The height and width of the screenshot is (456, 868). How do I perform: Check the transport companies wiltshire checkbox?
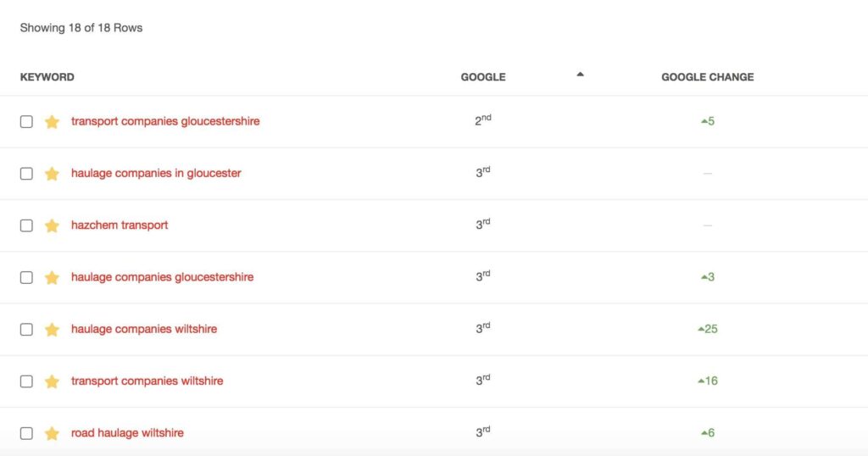pos(26,381)
